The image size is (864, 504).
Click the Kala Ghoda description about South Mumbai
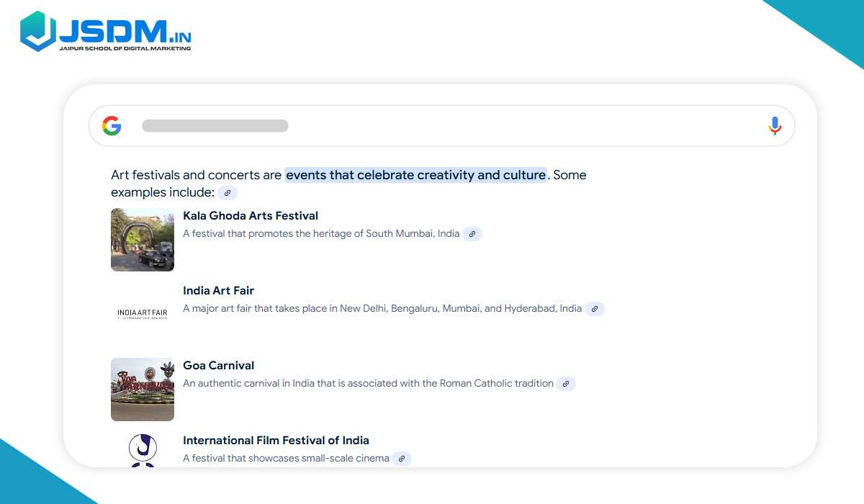[321, 234]
